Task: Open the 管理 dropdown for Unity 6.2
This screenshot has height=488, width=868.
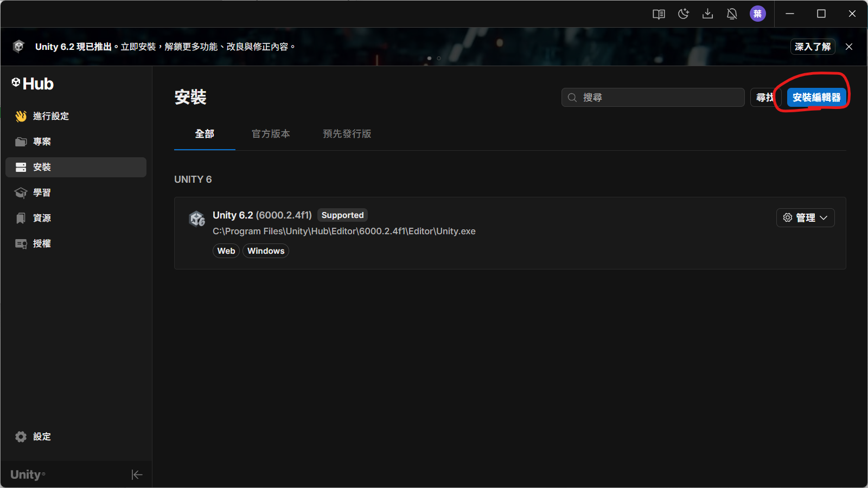Action: pos(805,217)
